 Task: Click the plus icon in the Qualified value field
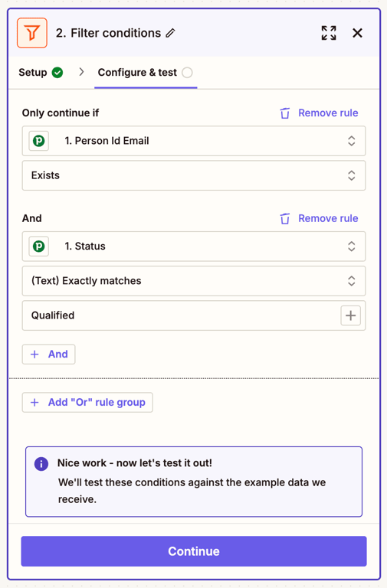click(x=350, y=315)
